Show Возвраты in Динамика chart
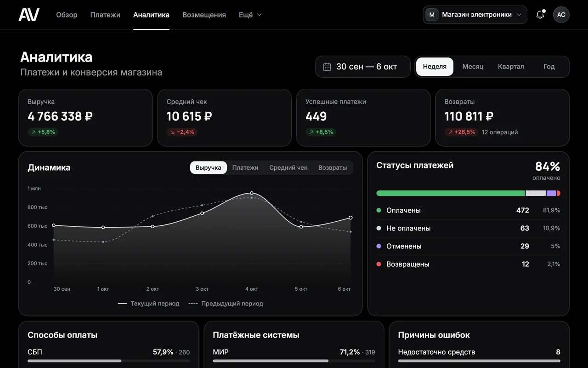 (333, 167)
